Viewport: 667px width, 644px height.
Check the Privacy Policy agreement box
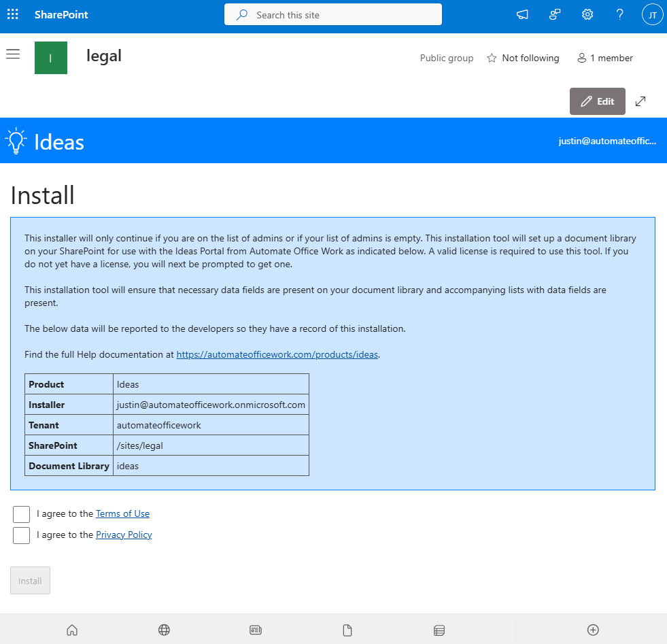coord(22,535)
